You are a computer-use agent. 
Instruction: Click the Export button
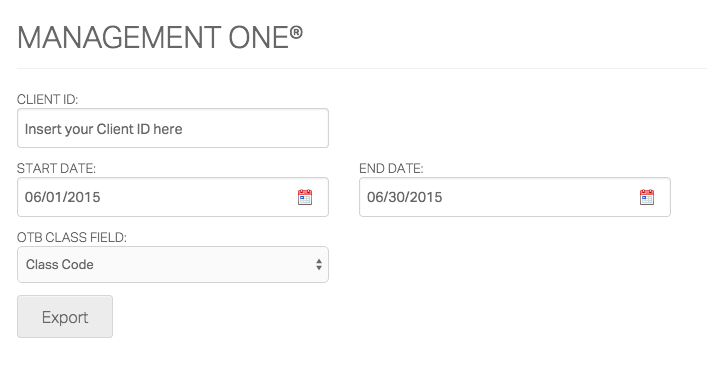tap(65, 316)
